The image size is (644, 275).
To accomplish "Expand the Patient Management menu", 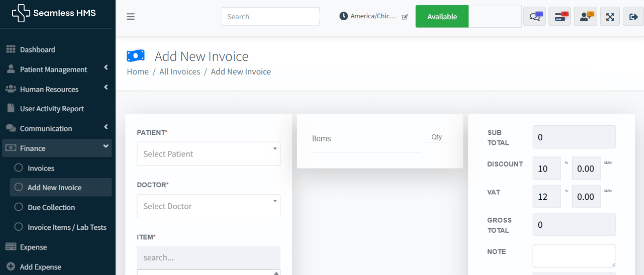I will [53, 69].
